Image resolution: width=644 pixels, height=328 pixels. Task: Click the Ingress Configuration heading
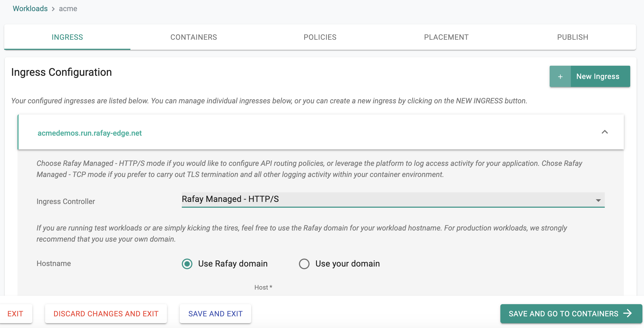click(61, 72)
